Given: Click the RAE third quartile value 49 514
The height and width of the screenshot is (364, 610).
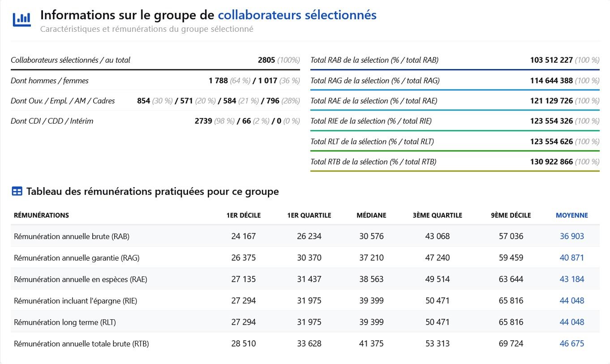Looking at the screenshot, I should click(438, 279).
